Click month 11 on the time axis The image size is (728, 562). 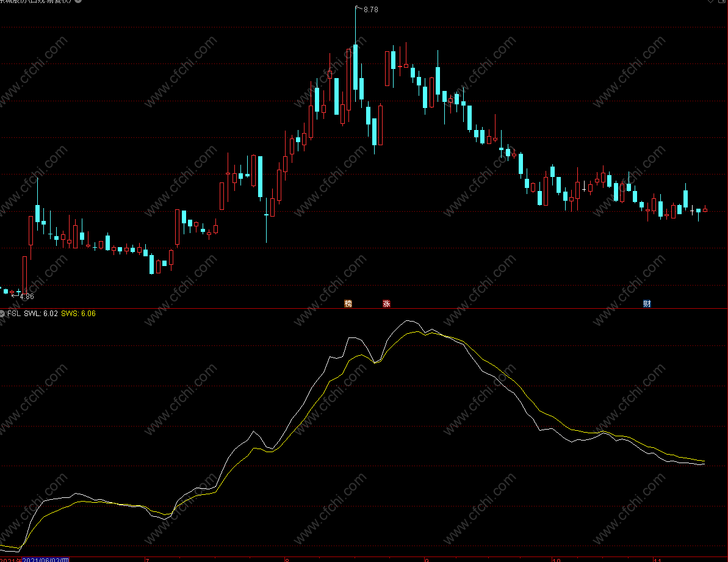pyautogui.click(x=657, y=560)
